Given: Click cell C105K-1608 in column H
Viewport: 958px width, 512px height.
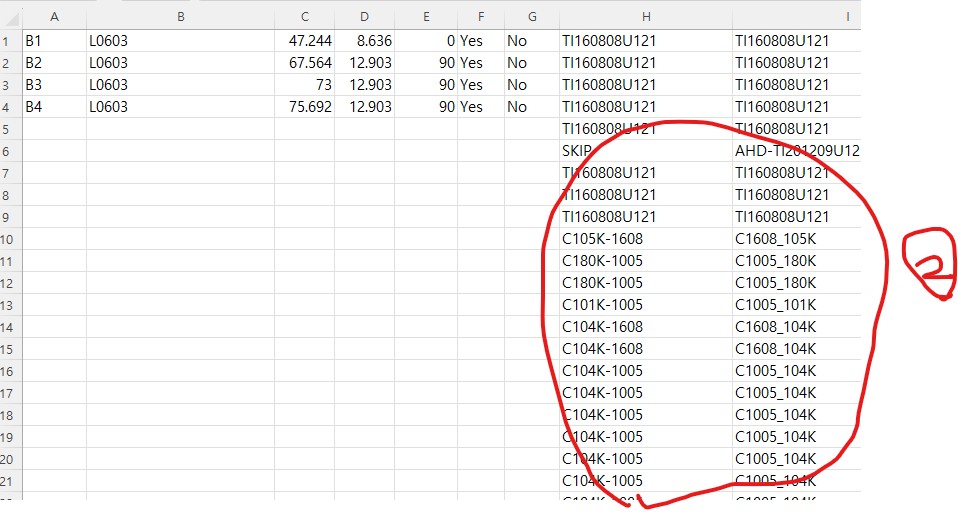Looking at the screenshot, I should [x=603, y=239].
